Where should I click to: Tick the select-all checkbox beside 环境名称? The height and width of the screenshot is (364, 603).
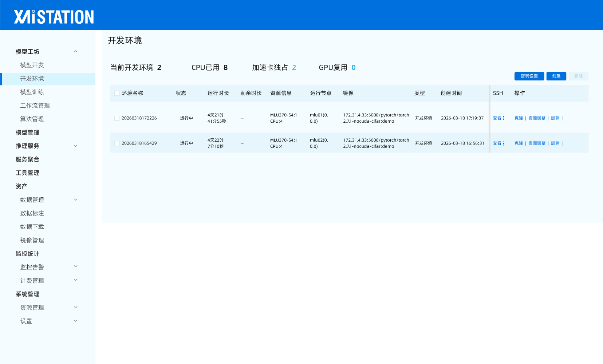[117, 93]
